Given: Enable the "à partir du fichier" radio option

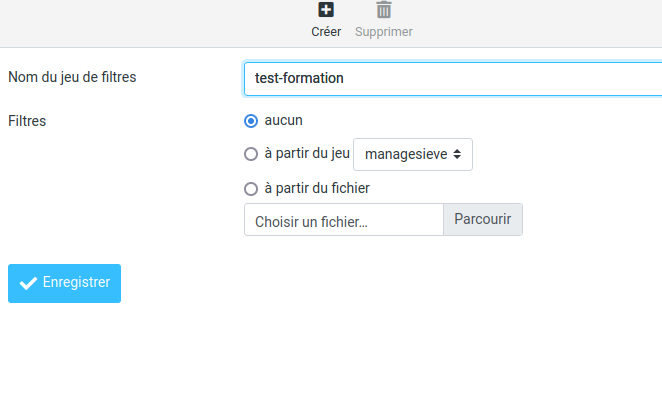Looking at the screenshot, I should click(251, 188).
